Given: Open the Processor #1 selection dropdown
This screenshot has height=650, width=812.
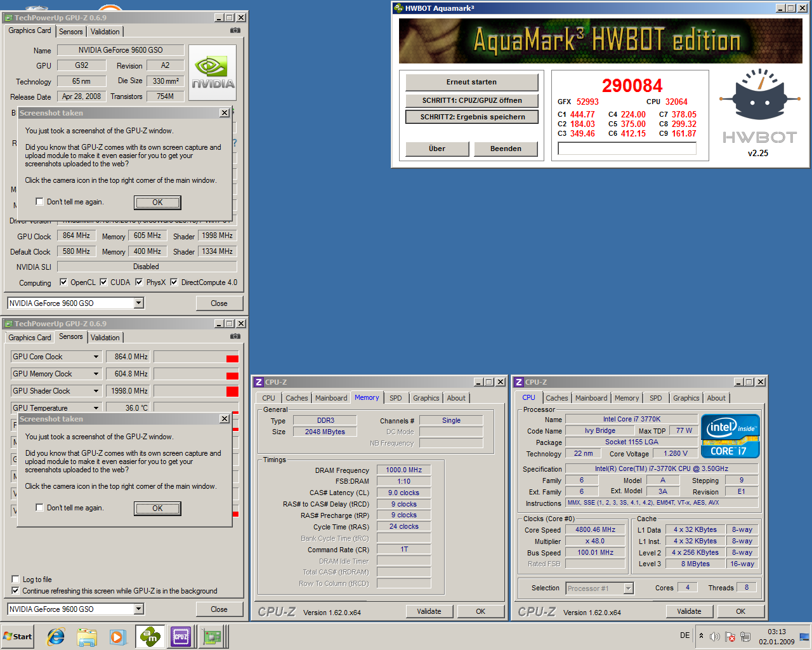Looking at the screenshot, I should pos(629,588).
